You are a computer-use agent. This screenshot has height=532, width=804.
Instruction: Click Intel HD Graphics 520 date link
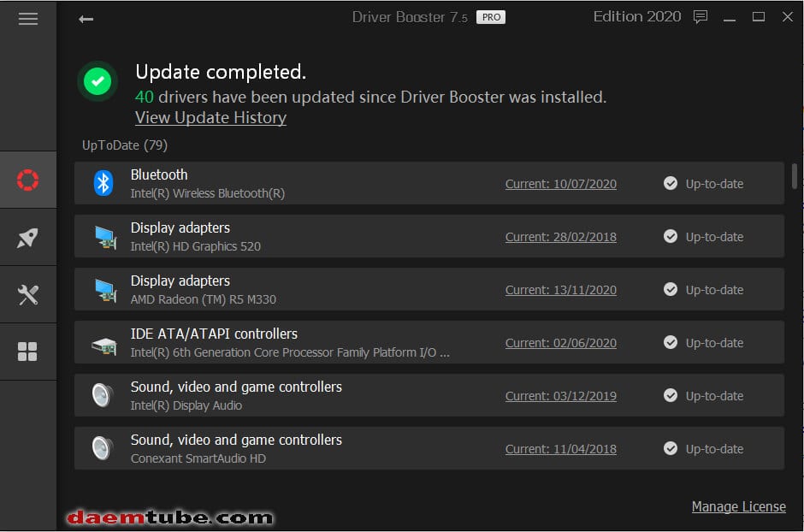click(560, 237)
